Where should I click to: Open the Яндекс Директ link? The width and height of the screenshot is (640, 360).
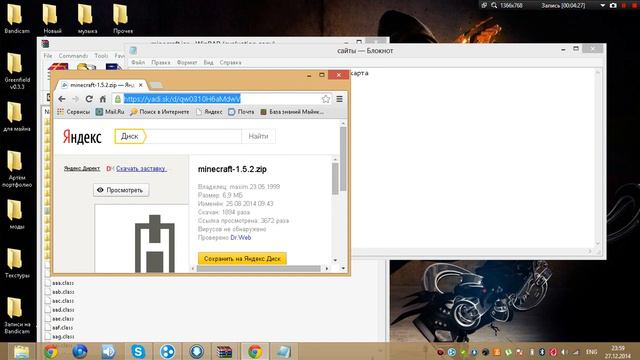(x=82, y=168)
